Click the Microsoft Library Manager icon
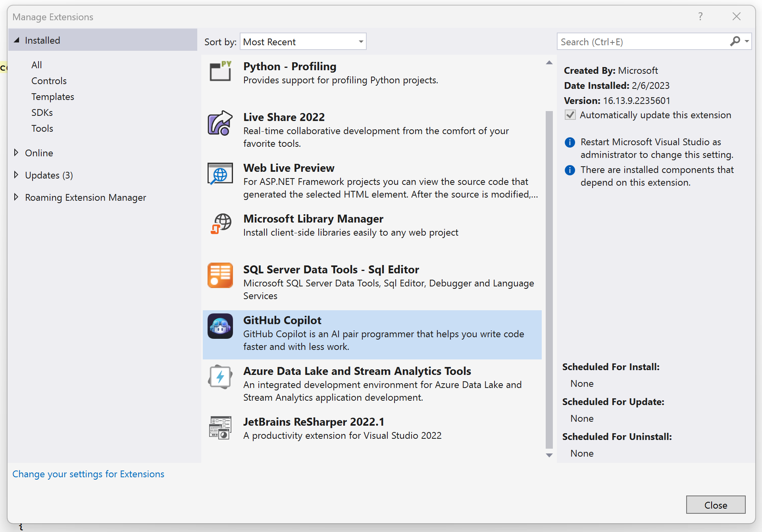The width and height of the screenshot is (762, 532). pyautogui.click(x=220, y=225)
